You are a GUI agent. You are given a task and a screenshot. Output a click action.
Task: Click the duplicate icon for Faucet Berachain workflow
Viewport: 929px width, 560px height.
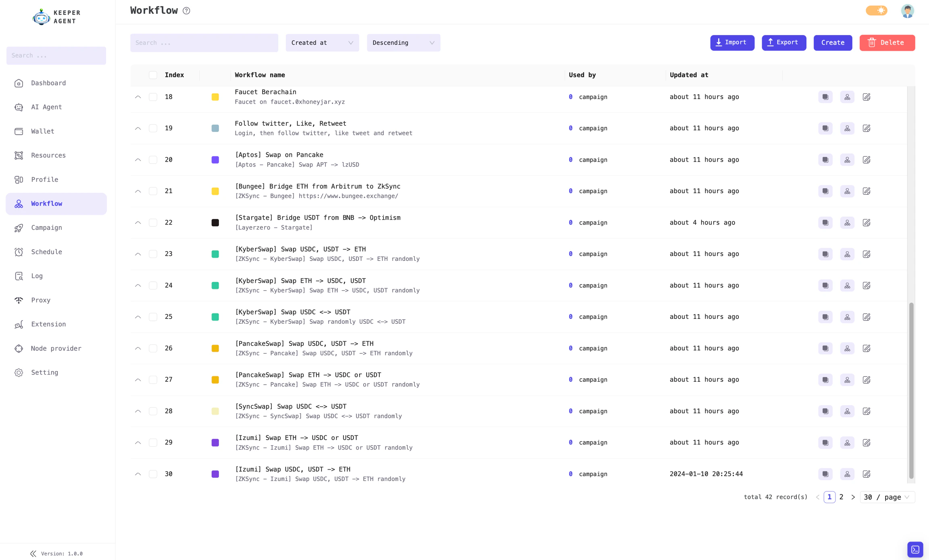click(x=825, y=97)
